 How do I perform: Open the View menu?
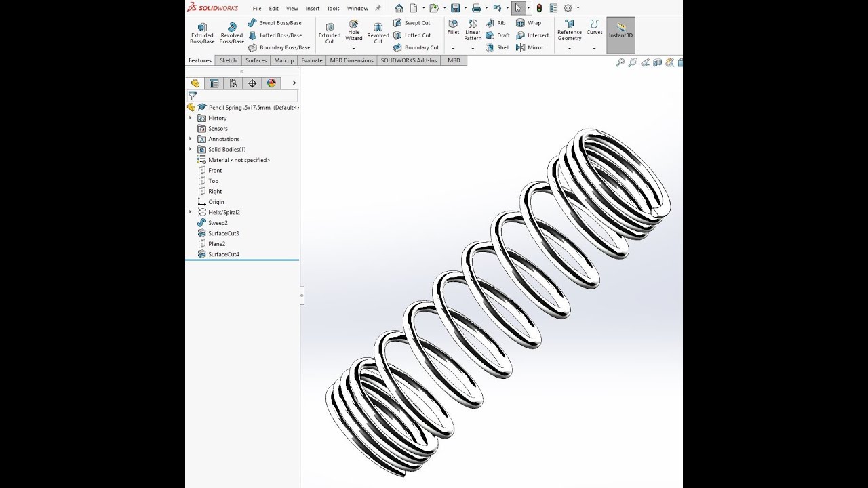pyautogui.click(x=292, y=9)
